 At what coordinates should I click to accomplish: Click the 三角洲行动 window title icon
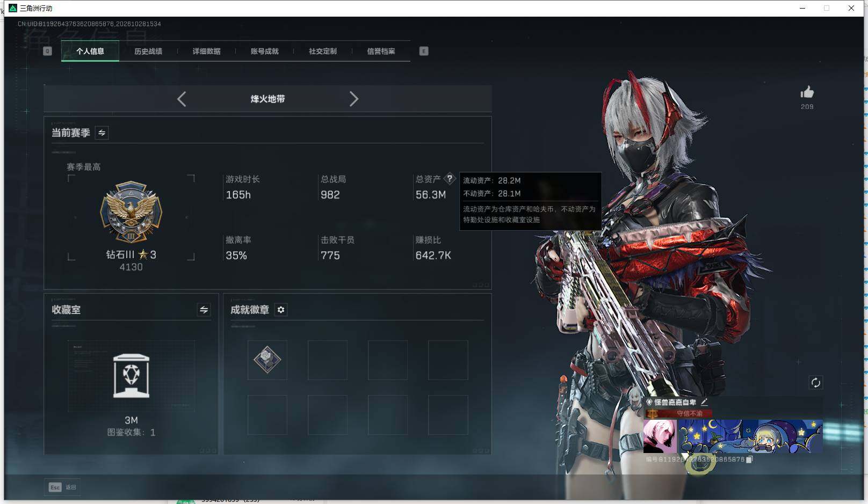pyautogui.click(x=13, y=8)
